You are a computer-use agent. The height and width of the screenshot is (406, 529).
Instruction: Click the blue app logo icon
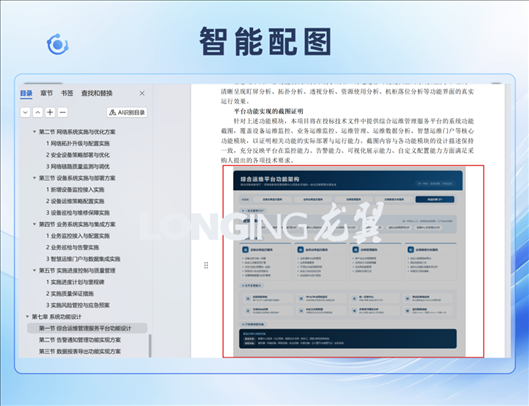pyautogui.click(x=58, y=44)
